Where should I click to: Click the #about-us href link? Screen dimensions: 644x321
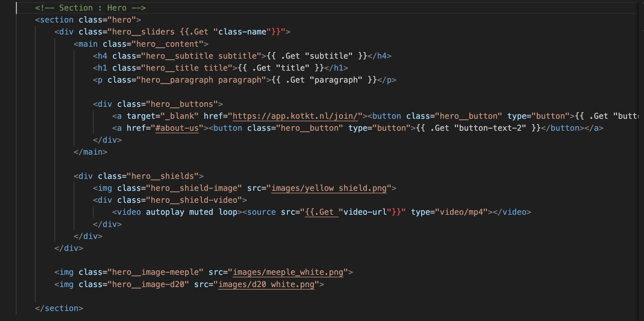[x=177, y=128]
